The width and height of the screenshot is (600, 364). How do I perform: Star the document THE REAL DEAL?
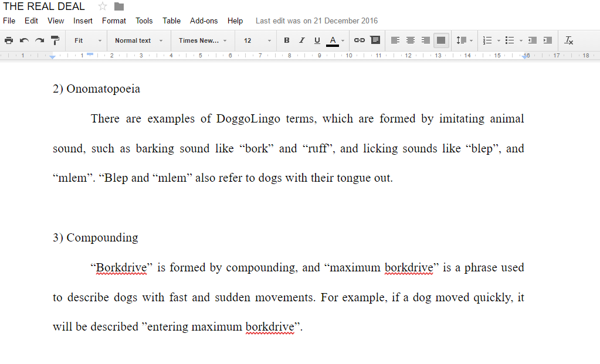(102, 6)
